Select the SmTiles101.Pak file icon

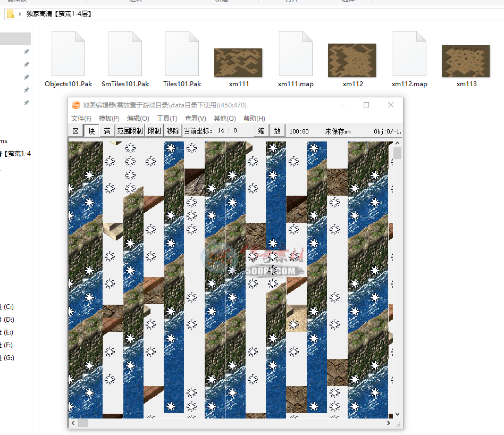(x=125, y=54)
